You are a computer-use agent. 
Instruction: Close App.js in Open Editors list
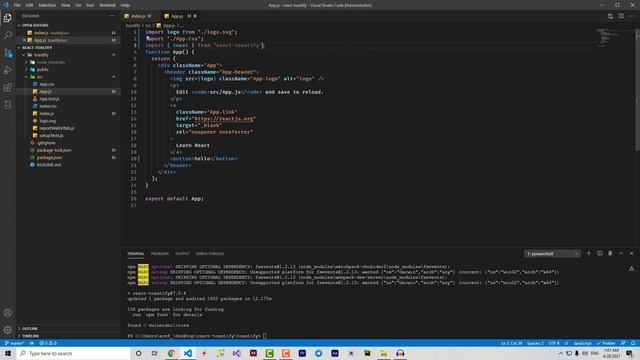coord(24,40)
